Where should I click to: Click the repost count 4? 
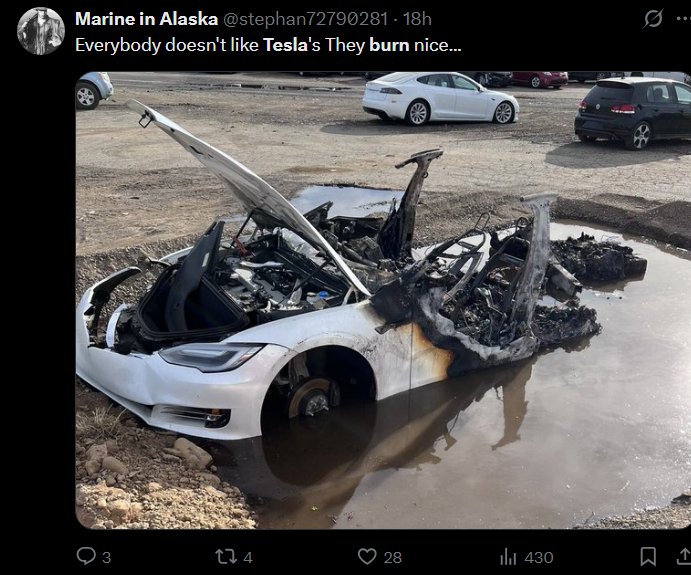248,558
